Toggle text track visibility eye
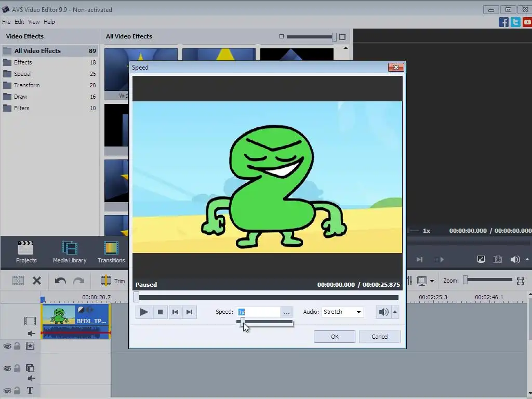The width and height of the screenshot is (532, 399). pyautogui.click(x=7, y=391)
